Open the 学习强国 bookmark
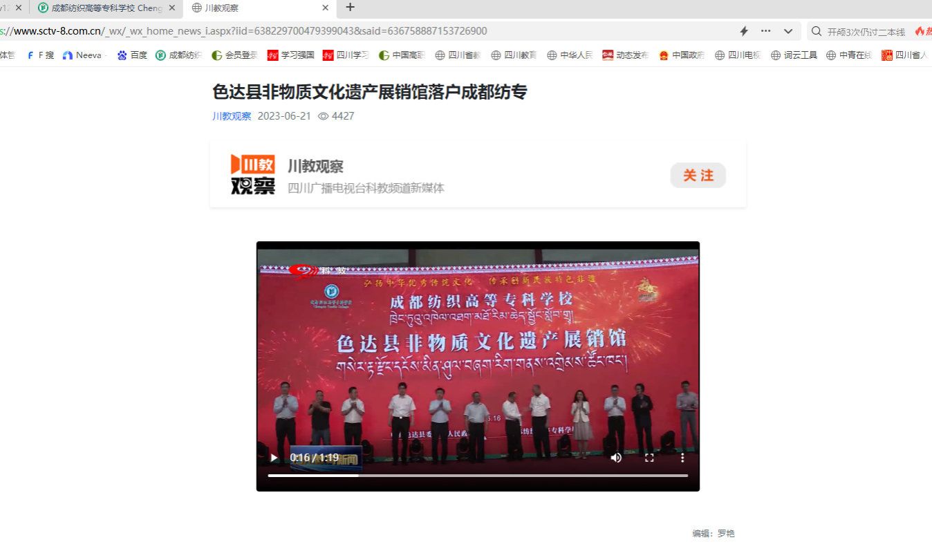This screenshot has width=932, height=560. pyautogui.click(x=291, y=55)
